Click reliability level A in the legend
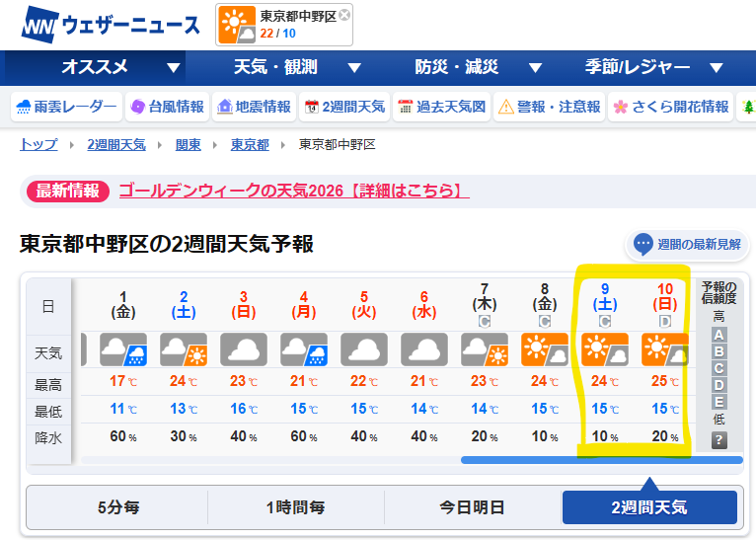 click(x=718, y=335)
